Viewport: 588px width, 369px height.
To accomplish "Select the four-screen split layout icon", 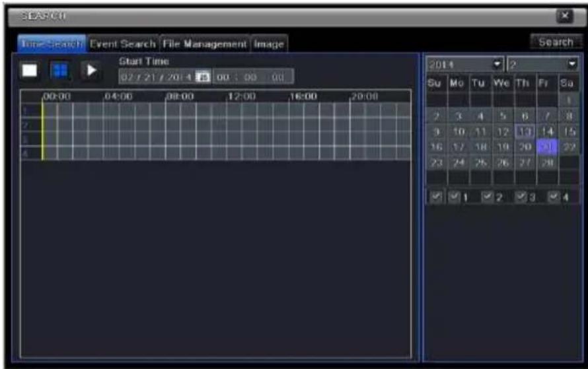I will click(x=60, y=71).
